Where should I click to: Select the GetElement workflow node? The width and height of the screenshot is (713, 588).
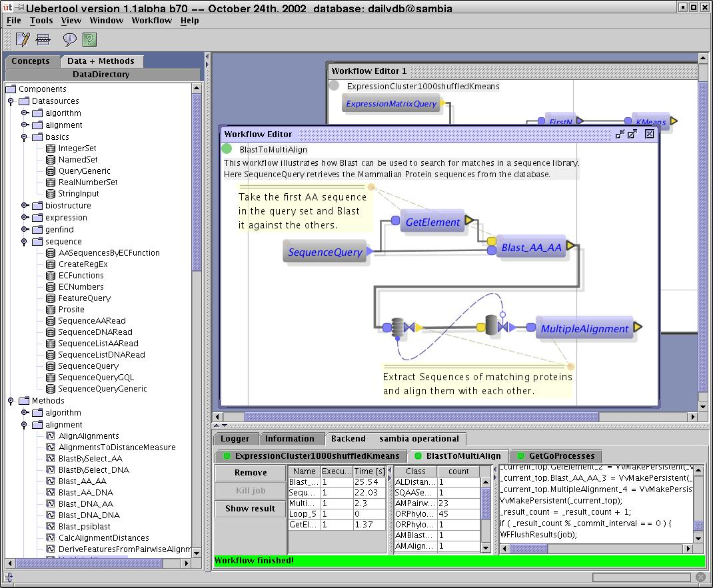tap(432, 222)
